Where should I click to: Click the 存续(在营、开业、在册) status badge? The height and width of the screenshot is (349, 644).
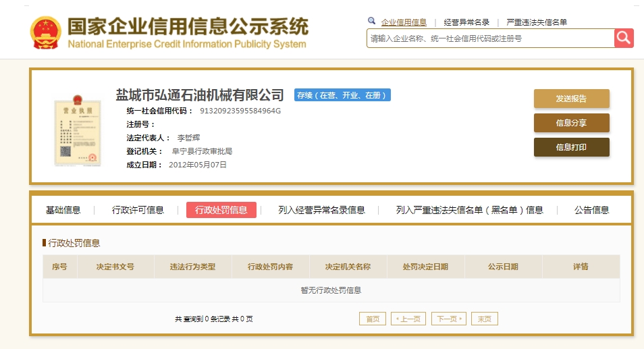(x=342, y=95)
